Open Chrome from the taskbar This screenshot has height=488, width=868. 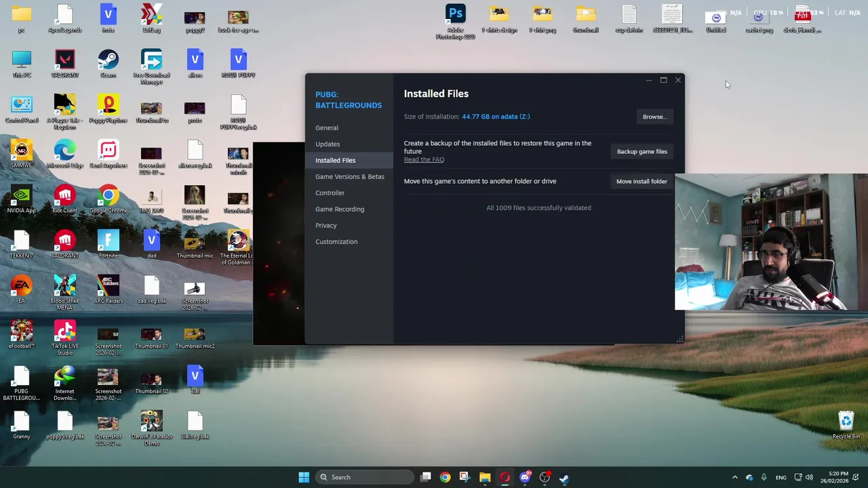click(445, 477)
